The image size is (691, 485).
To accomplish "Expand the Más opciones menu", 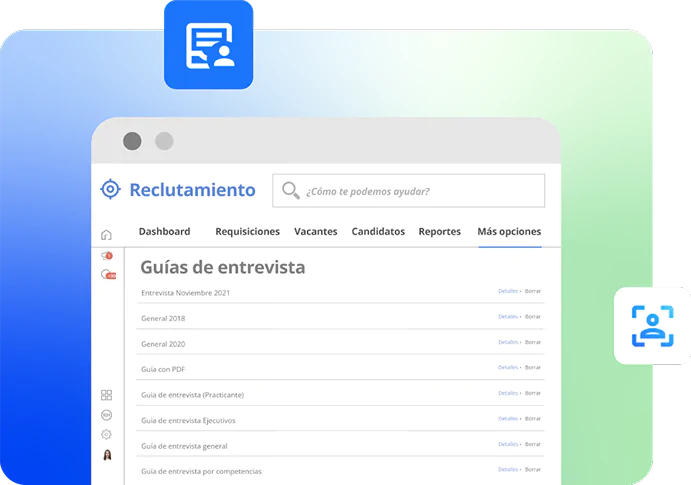I will 509,232.
